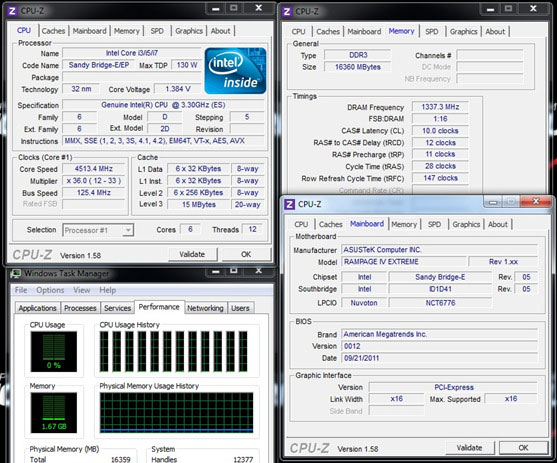The height and width of the screenshot is (463, 557).
Task: Select About tab in Memory window
Action: [x=495, y=32]
